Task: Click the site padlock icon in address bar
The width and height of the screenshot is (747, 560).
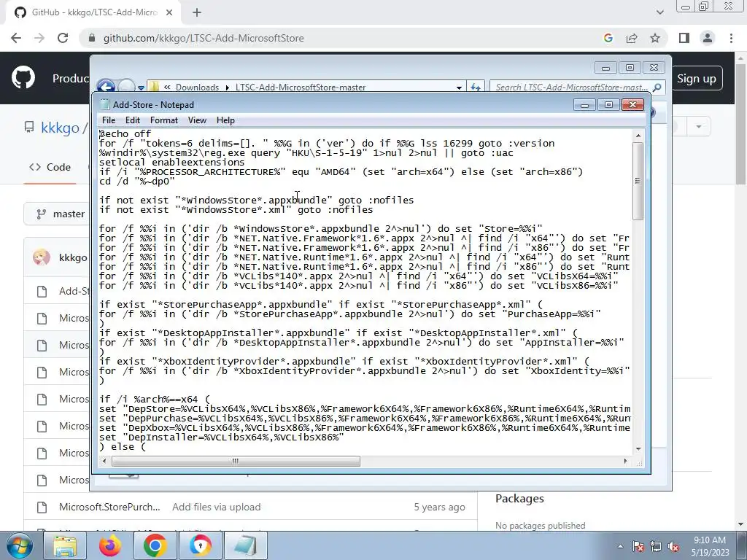Action: 93,38
